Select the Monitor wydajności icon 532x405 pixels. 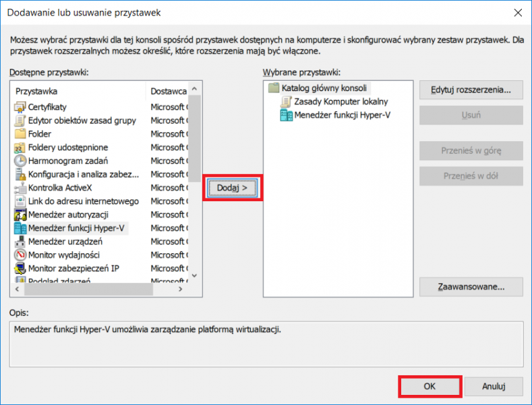tap(20, 255)
